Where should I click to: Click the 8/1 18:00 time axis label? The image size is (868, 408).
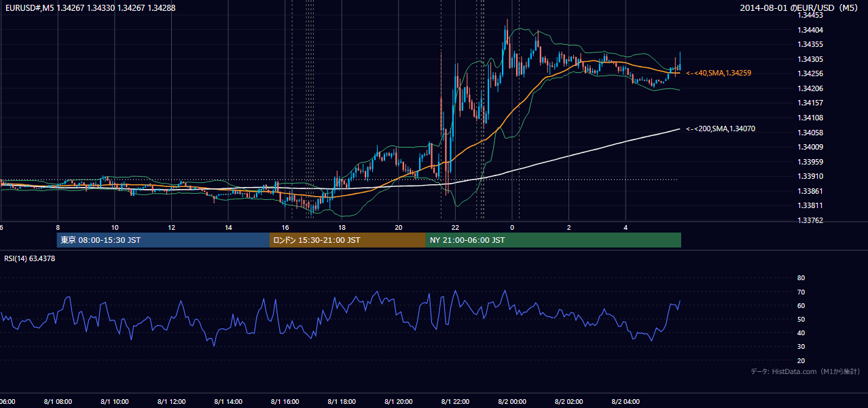coord(342,401)
